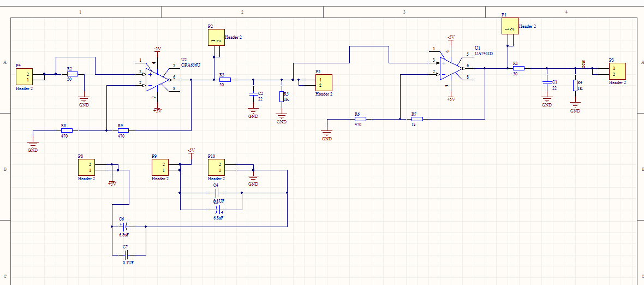Select the P9 header connector body

[x=160, y=168]
